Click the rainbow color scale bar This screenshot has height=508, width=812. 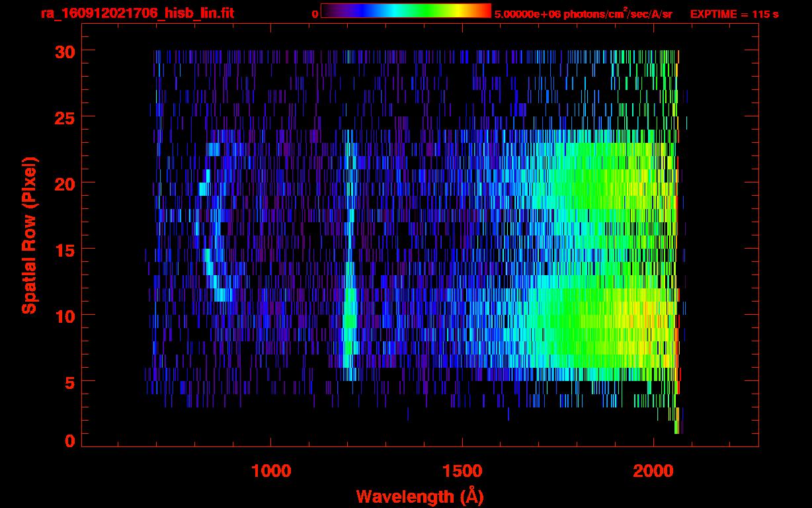pos(406,11)
